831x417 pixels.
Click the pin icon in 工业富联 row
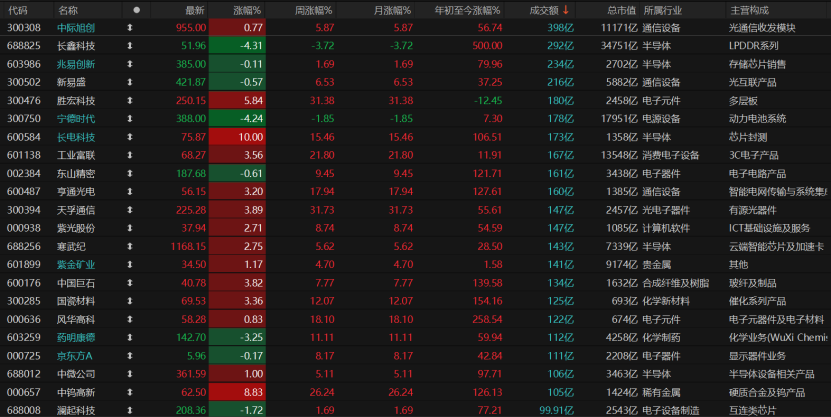pyautogui.click(x=130, y=155)
